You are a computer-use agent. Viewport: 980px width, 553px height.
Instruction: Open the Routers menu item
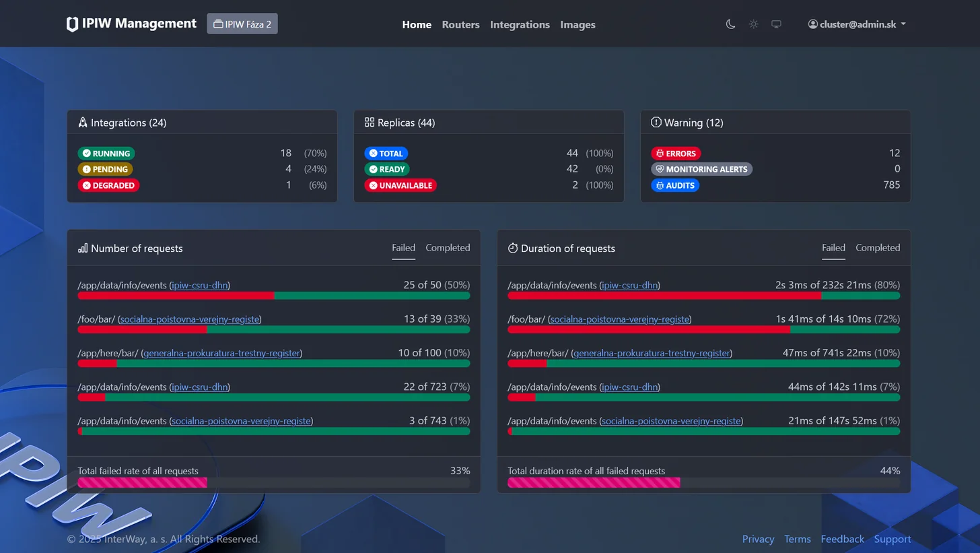(x=460, y=24)
